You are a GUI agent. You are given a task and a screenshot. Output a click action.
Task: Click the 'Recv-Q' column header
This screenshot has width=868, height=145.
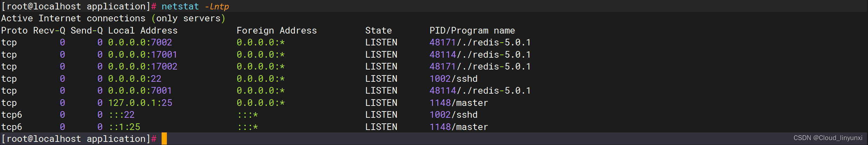[x=49, y=30]
